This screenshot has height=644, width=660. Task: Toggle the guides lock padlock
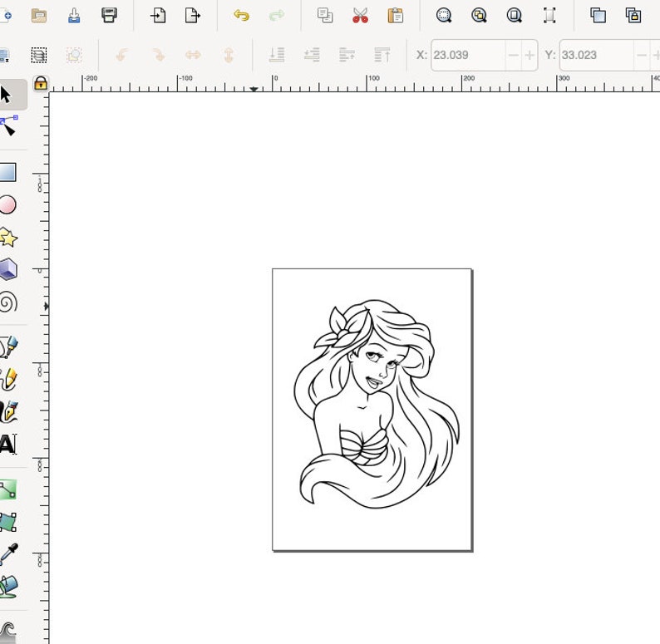click(x=41, y=83)
